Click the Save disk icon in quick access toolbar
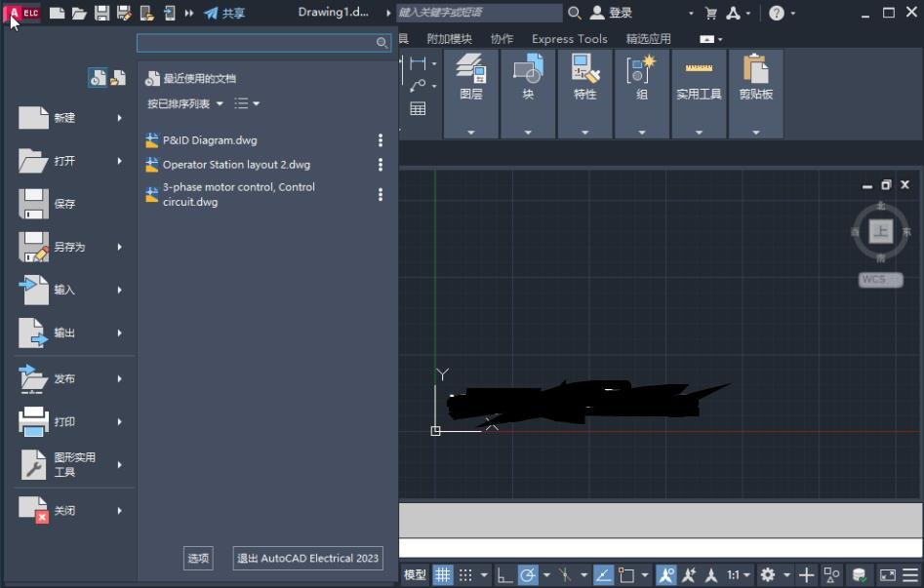The height and width of the screenshot is (588, 924). click(x=101, y=13)
